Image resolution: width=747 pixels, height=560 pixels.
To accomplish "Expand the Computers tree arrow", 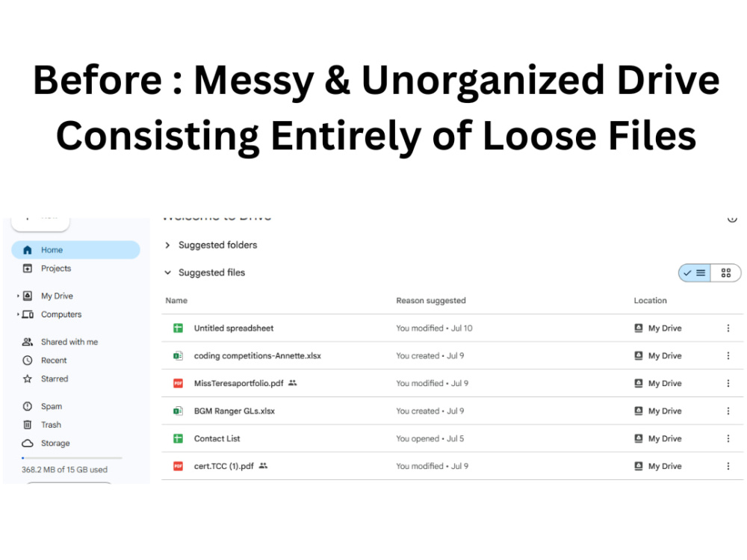I will click(18, 314).
